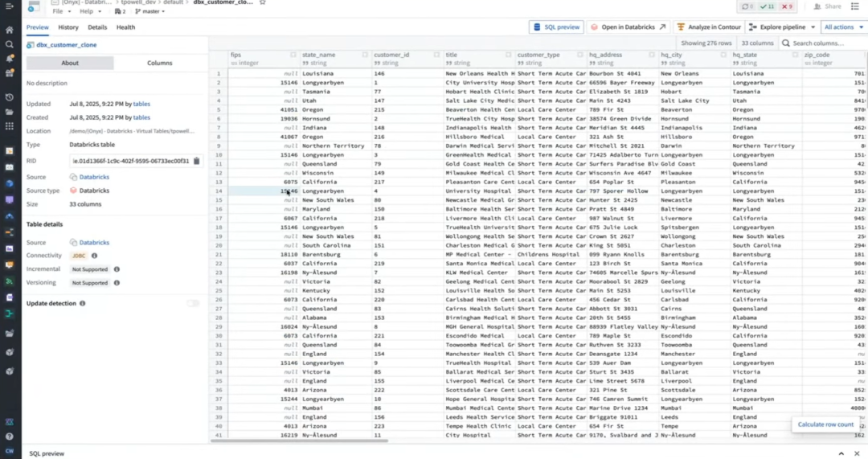Select the Columns panel tab
Viewport: 868px width, 459px height.
click(159, 64)
